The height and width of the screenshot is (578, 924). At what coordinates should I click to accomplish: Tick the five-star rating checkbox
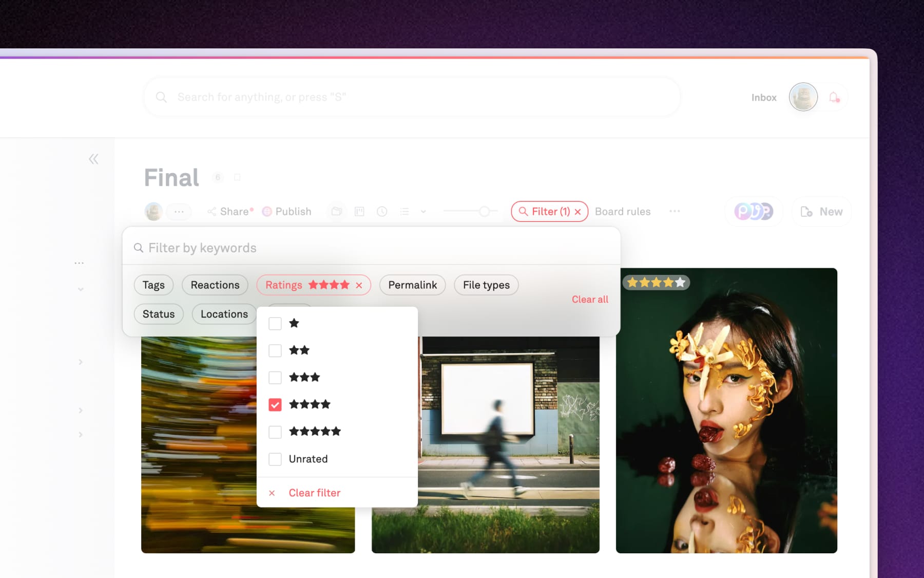click(x=275, y=432)
